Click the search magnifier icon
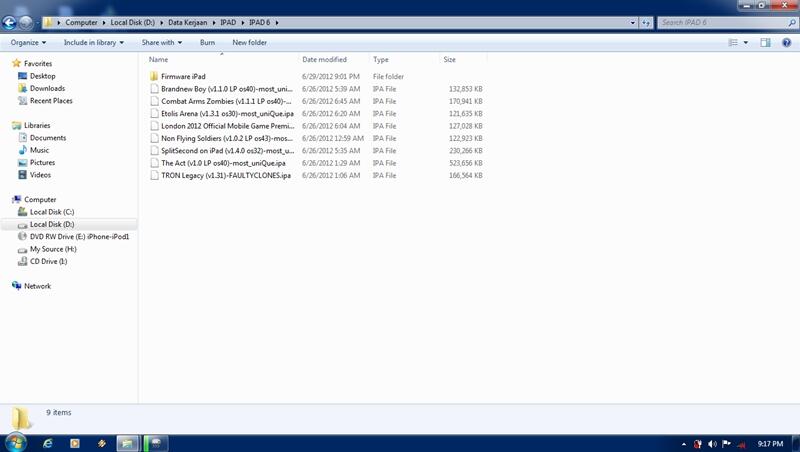The image size is (800, 452). [792, 22]
